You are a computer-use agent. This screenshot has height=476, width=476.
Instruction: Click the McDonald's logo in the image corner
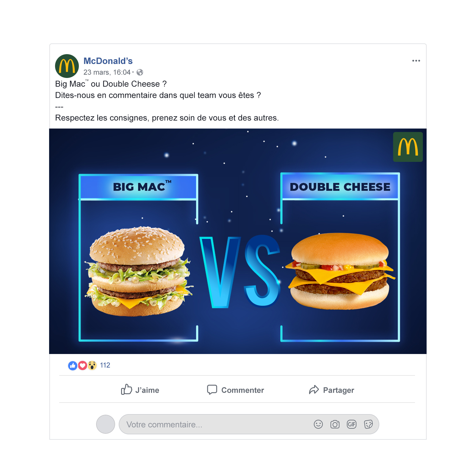[408, 147]
